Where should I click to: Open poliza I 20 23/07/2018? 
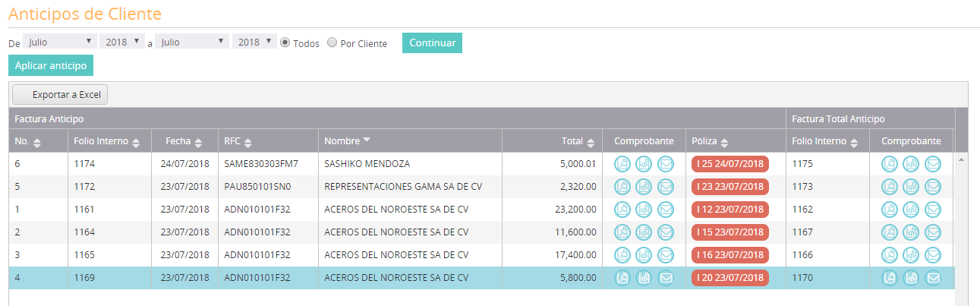click(x=730, y=278)
